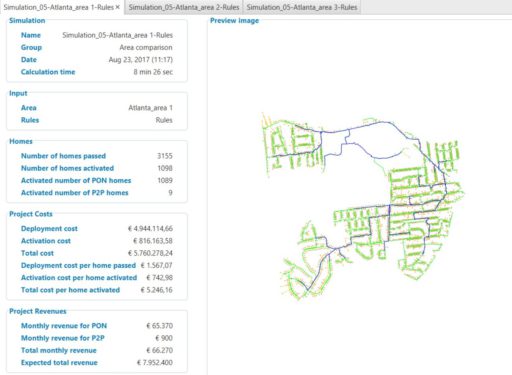Click the group value Area comparison
The width and height of the screenshot is (512, 375).
tap(146, 47)
